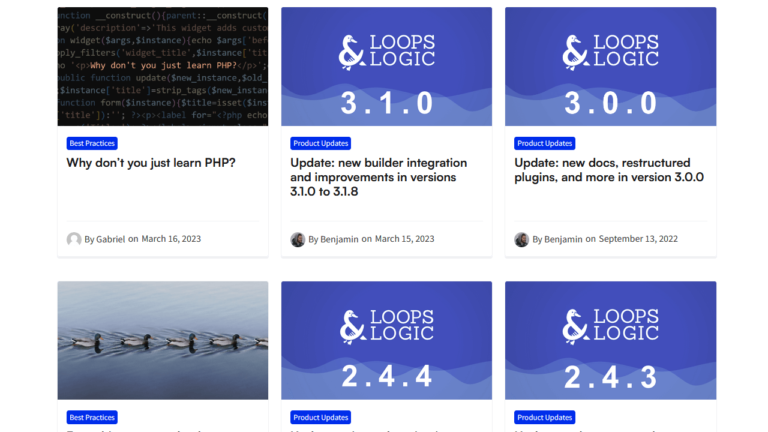Viewport: 768px width, 432px height.
Task: Click author Benjamin on September 13, 2022 post
Action: pyautogui.click(x=563, y=239)
